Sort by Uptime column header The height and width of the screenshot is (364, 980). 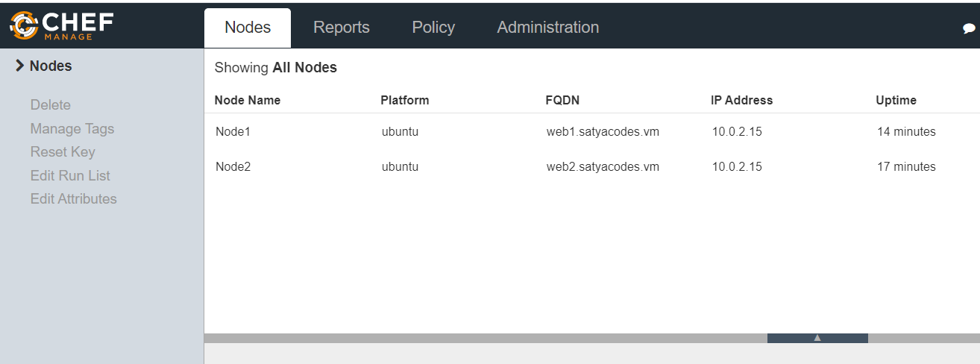[x=895, y=100]
